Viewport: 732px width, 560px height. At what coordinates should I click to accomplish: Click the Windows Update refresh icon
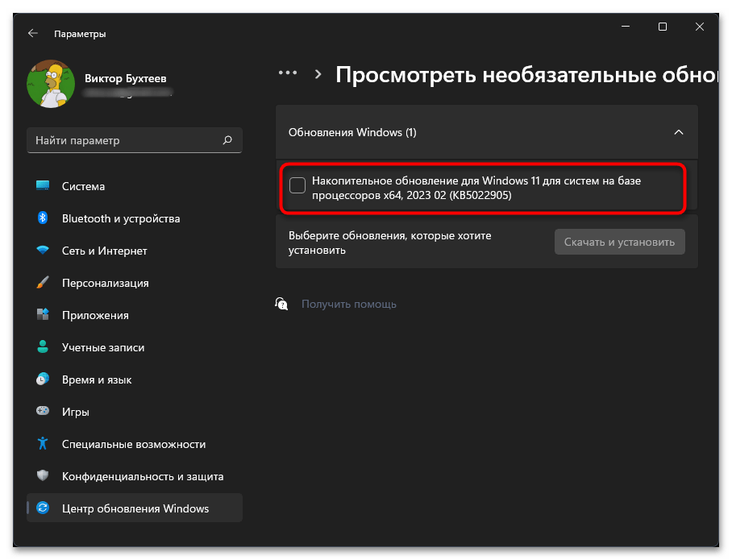tap(43, 508)
